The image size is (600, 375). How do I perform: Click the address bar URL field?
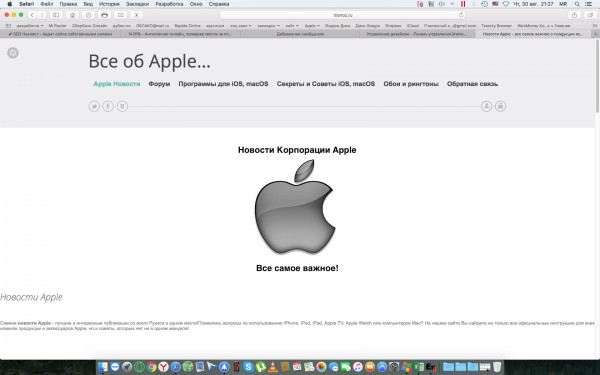pos(342,15)
